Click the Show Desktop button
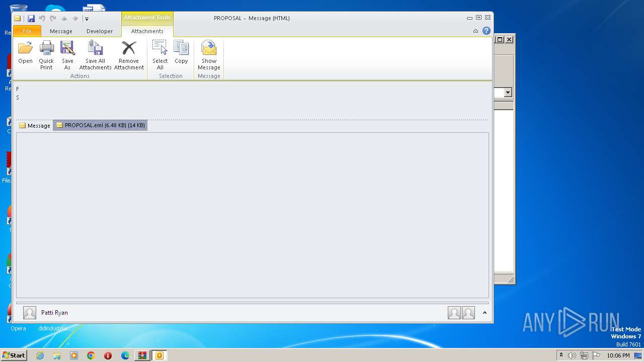Screen dimensions: 644x362 (x=638, y=355)
